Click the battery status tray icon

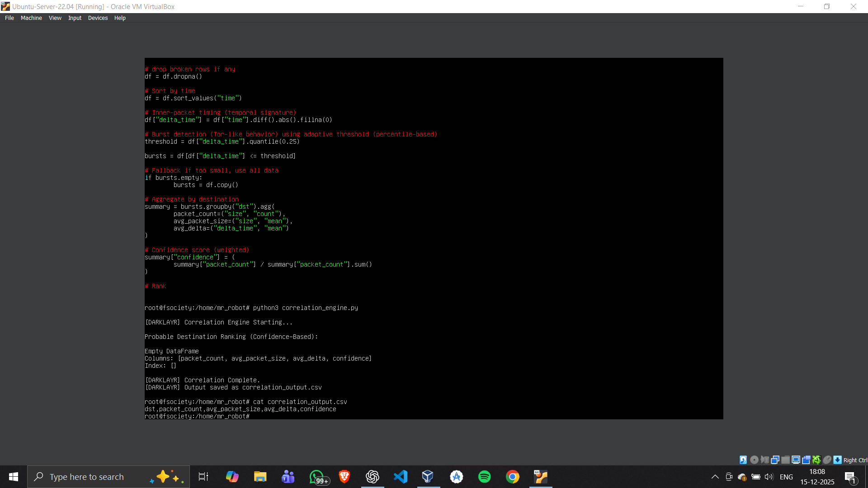[755, 477]
